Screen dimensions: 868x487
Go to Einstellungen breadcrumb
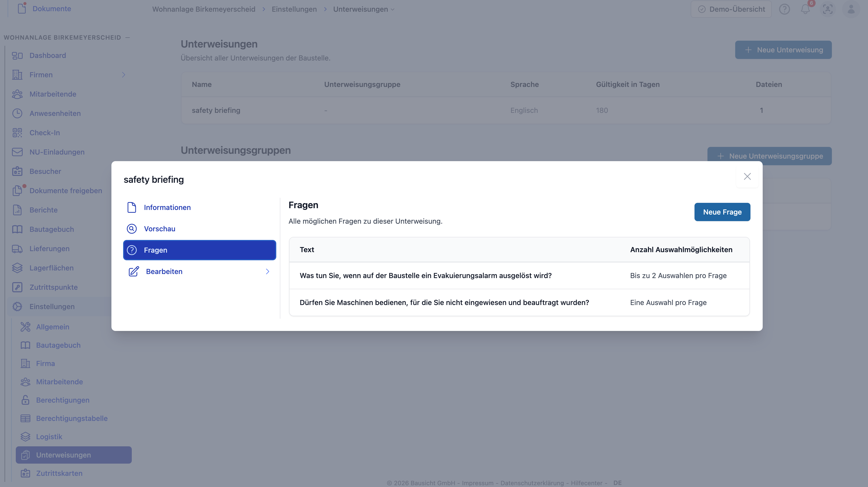coord(294,9)
